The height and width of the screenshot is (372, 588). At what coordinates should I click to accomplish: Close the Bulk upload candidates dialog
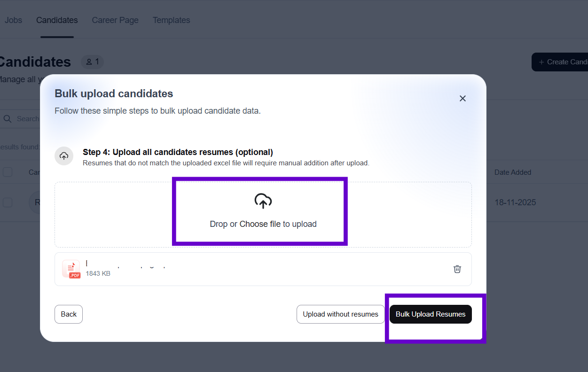tap(463, 98)
